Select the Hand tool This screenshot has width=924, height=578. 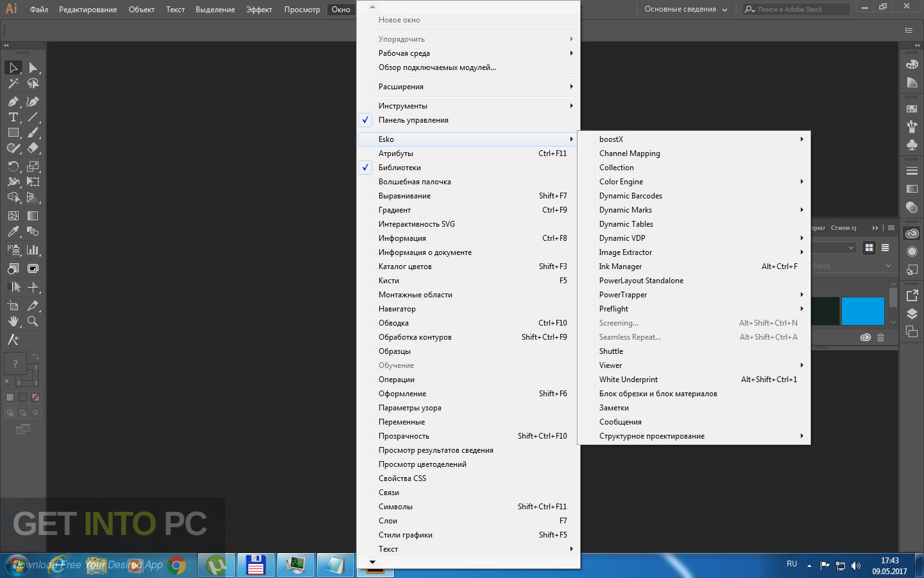[13, 321]
